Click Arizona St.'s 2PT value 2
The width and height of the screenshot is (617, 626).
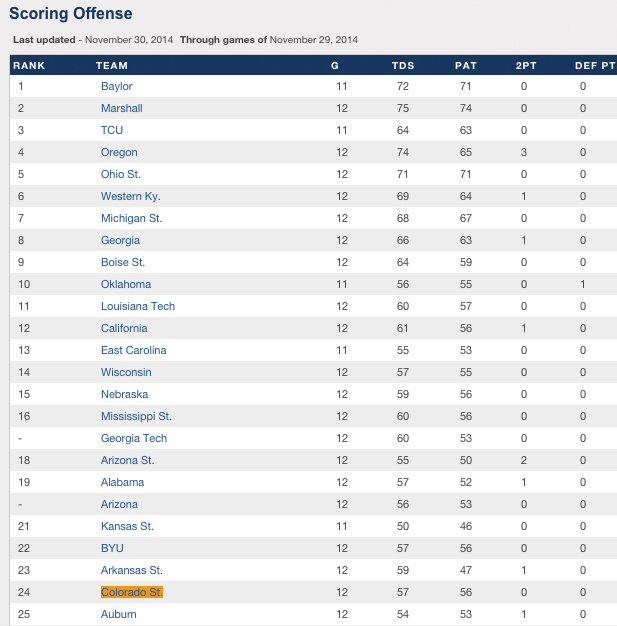524,460
